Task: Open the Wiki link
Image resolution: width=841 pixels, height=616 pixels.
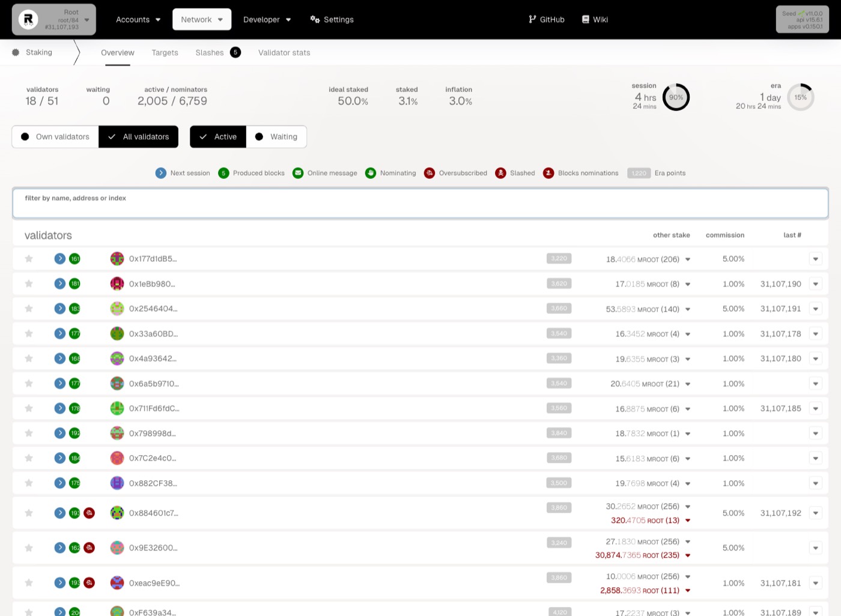Action: (x=595, y=19)
